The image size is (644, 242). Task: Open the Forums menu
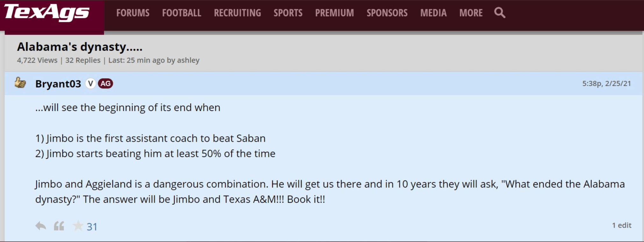(x=133, y=13)
